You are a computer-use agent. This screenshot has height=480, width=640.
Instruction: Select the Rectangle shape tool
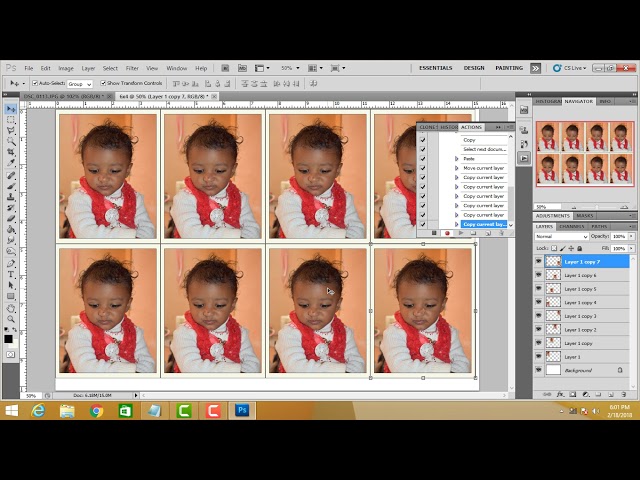pyautogui.click(x=11, y=296)
